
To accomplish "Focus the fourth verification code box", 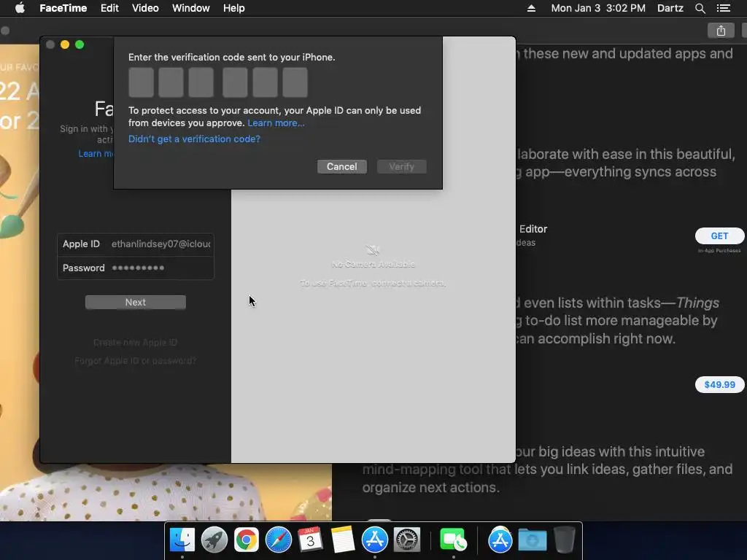I will (x=235, y=82).
